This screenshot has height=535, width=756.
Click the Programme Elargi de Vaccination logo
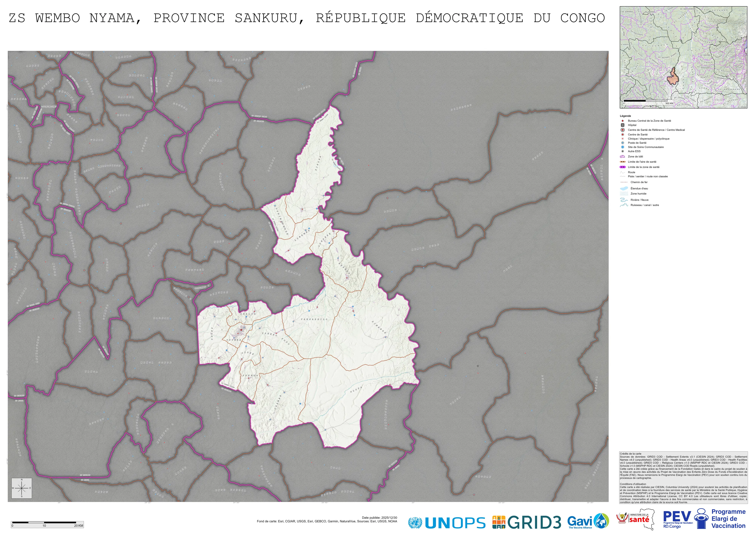pyautogui.click(x=720, y=519)
